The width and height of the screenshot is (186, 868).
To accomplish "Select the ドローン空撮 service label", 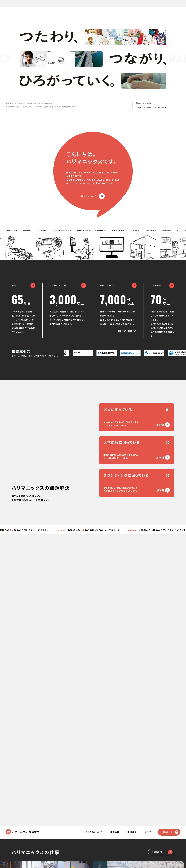I will pyautogui.click(x=12, y=230).
